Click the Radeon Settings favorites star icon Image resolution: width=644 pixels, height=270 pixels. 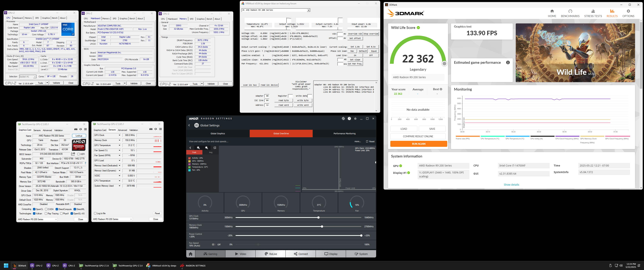coord(355,118)
